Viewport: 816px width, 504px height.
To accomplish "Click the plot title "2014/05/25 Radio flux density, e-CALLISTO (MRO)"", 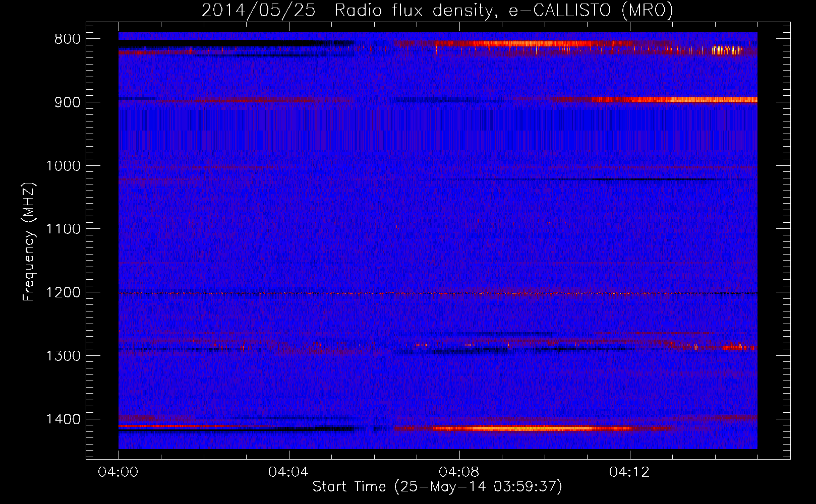I will pyautogui.click(x=437, y=10).
